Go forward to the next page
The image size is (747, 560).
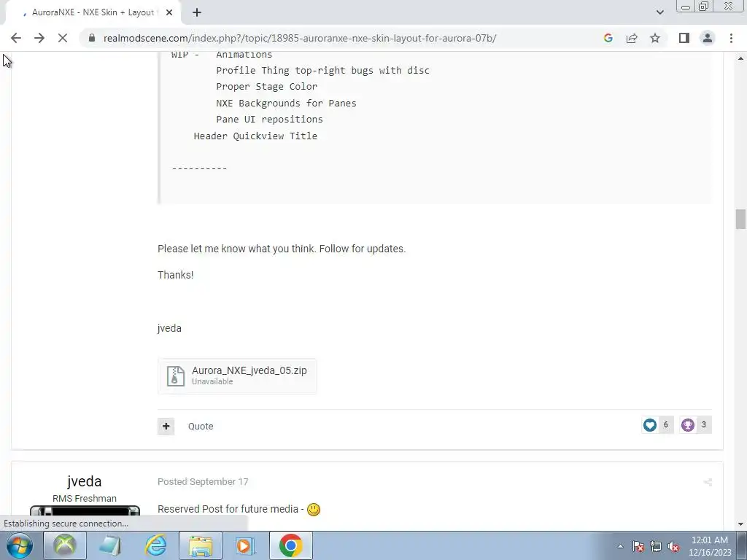point(39,38)
